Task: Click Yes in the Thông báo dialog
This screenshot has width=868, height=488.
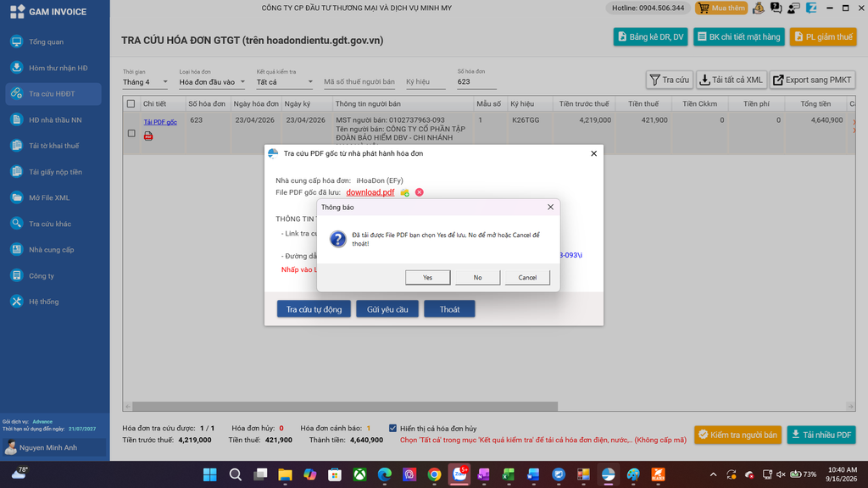Action: (427, 277)
